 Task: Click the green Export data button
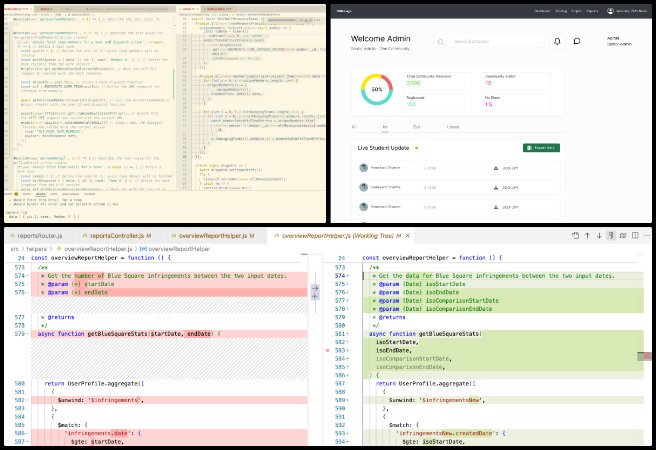coord(541,148)
